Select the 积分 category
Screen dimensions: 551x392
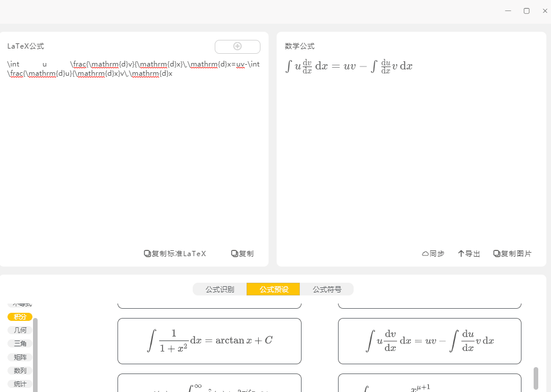tap(20, 317)
